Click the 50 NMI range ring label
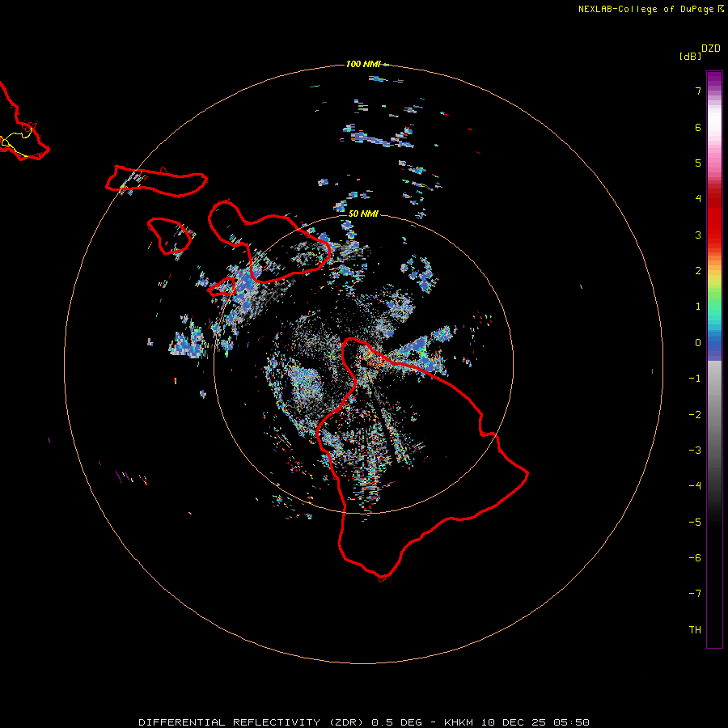This screenshot has width=728, height=728. click(363, 214)
